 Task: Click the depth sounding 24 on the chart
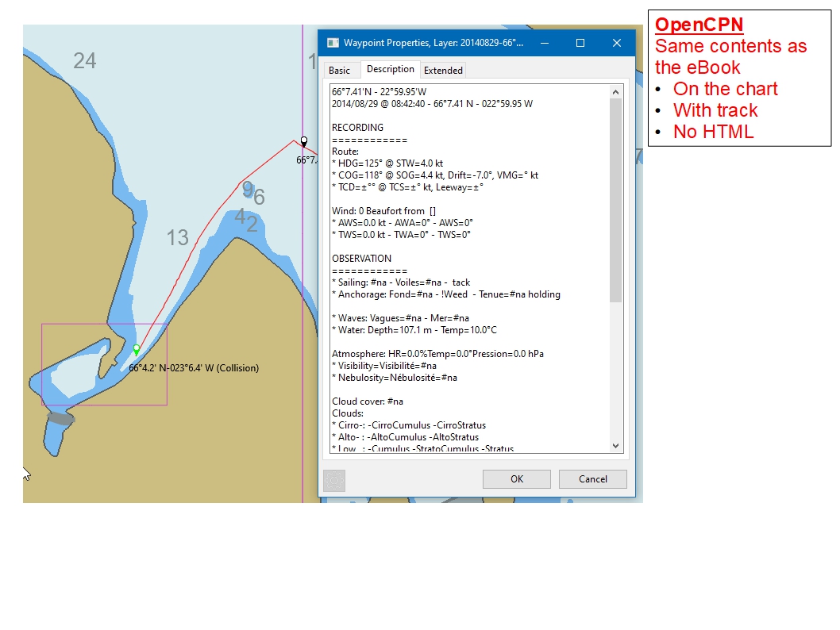pyautogui.click(x=85, y=60)
